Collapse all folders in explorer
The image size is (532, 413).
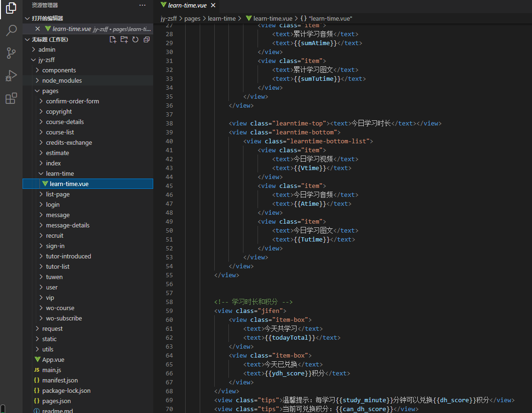pyautogui.click(x=147, y=39)
